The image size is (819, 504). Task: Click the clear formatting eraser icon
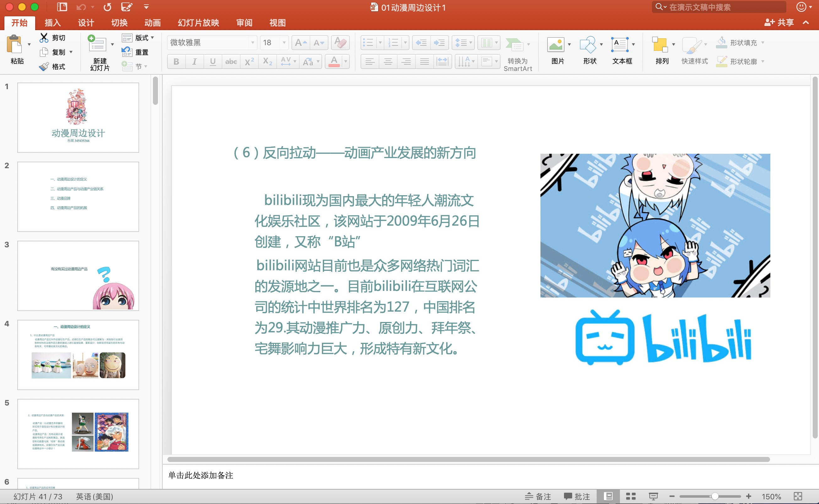(340, 43)
